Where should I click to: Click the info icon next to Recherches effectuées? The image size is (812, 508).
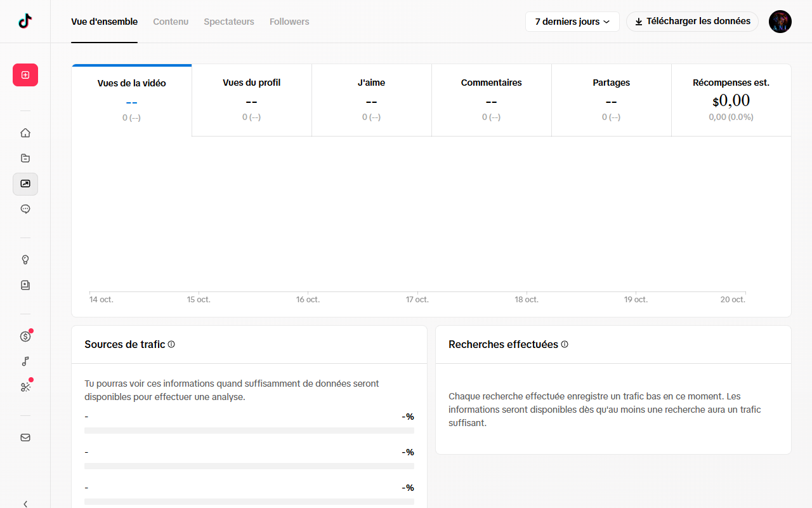tap(565, 344)
